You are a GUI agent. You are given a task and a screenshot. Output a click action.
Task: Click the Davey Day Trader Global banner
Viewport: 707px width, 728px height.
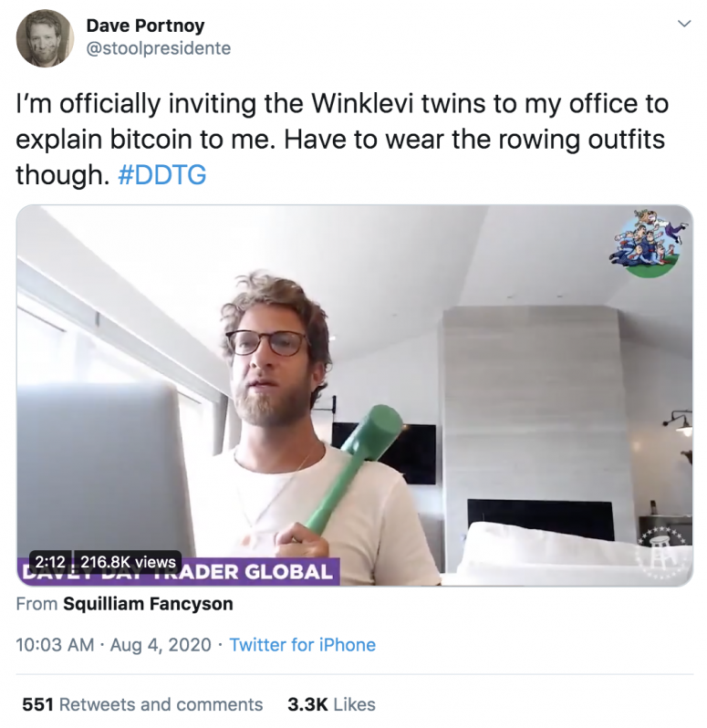coord(179,571)
